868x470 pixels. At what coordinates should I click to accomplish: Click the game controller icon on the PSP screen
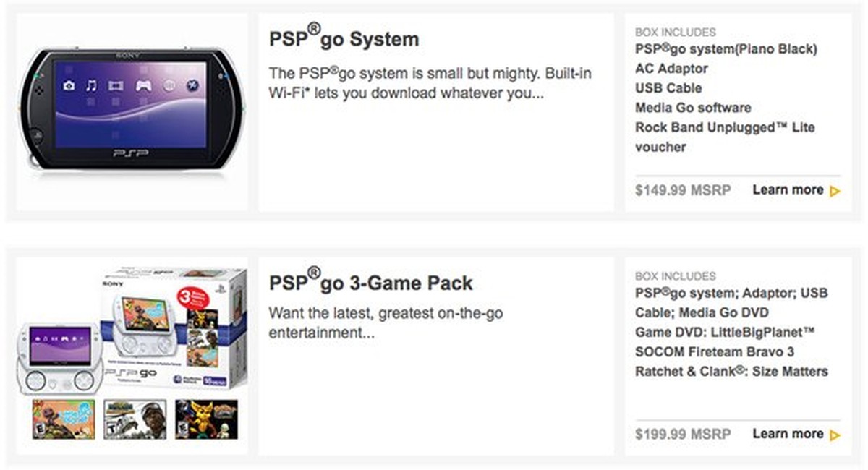coord(142,86)
